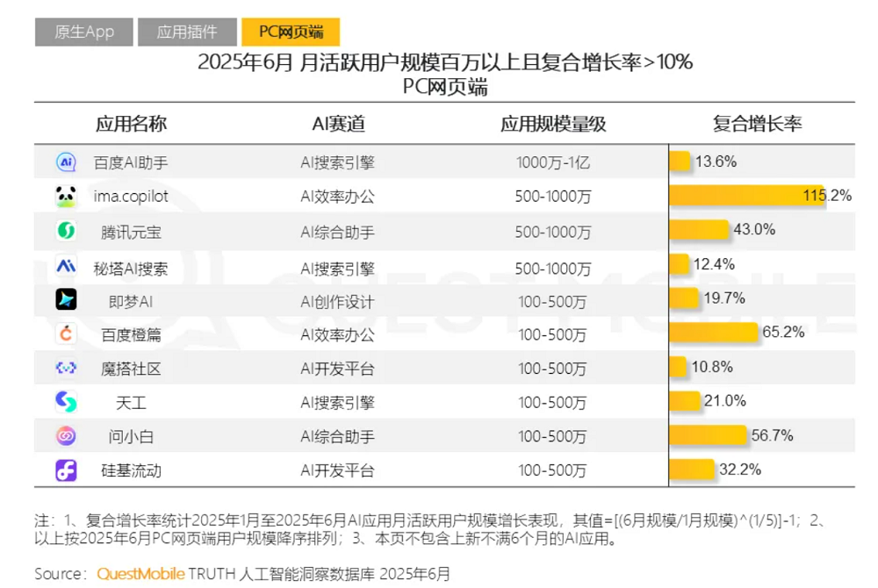Click the ima.copilot 115.2% growth bar

746,196
